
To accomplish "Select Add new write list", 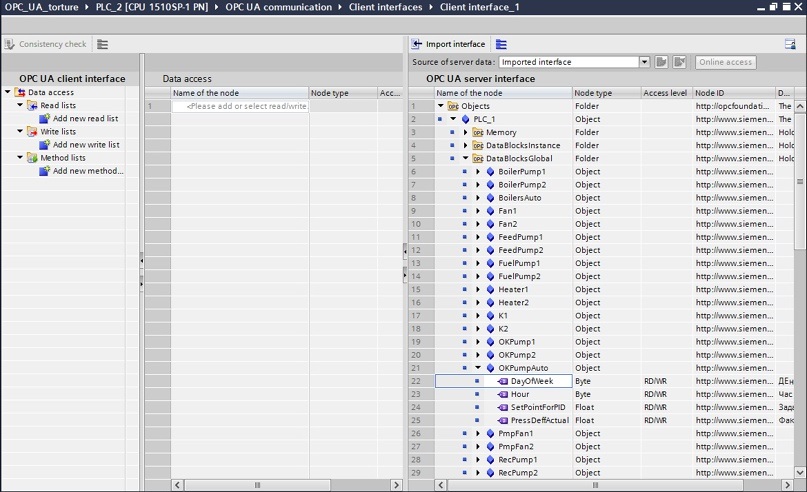I will 86,145.
